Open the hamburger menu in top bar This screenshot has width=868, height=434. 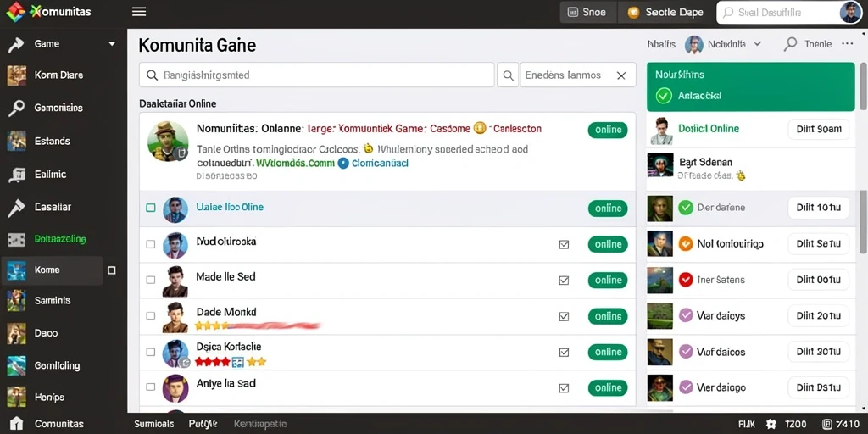point(139,12)
